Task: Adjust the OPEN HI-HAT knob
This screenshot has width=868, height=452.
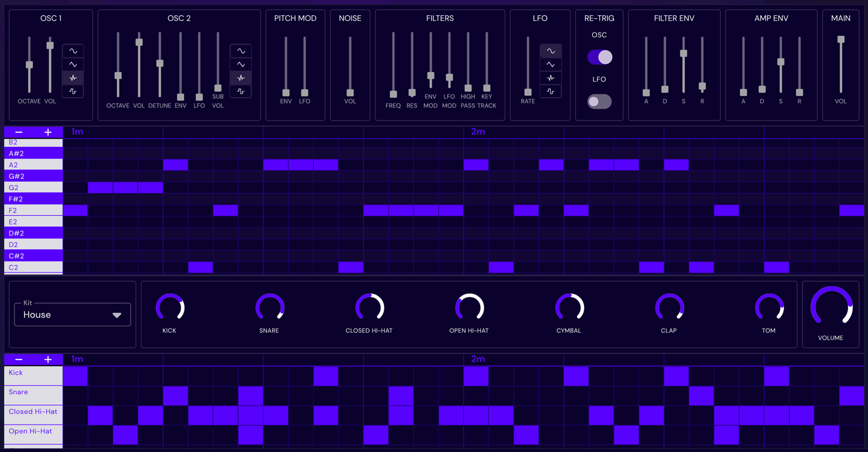Action: pyautogui.click(x=469, y=308)
